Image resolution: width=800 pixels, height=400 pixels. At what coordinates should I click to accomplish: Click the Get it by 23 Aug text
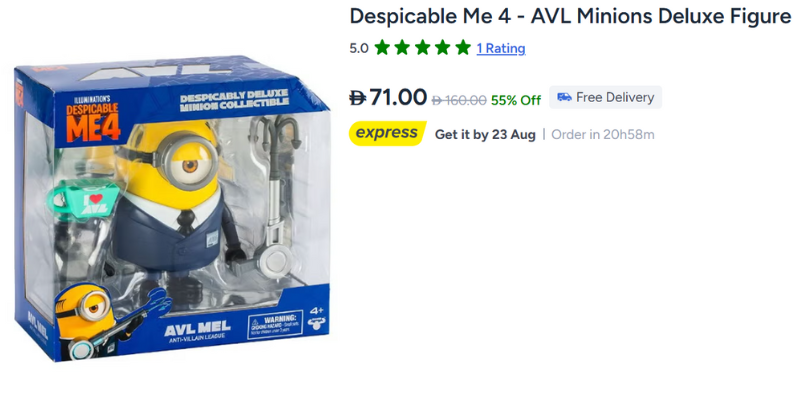click(x=485, y=135)
